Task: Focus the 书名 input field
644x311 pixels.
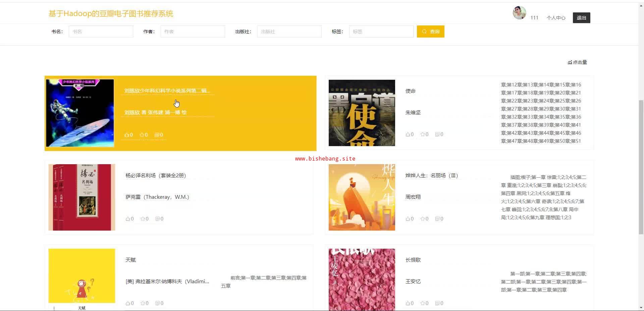Action: click(x=101, y=32)
